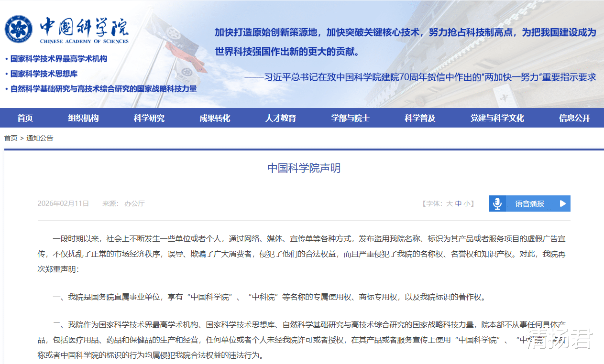Click the slogan 国家科学技术界最高学术机构
Screen dimensions: 604x364
[59, 59]
